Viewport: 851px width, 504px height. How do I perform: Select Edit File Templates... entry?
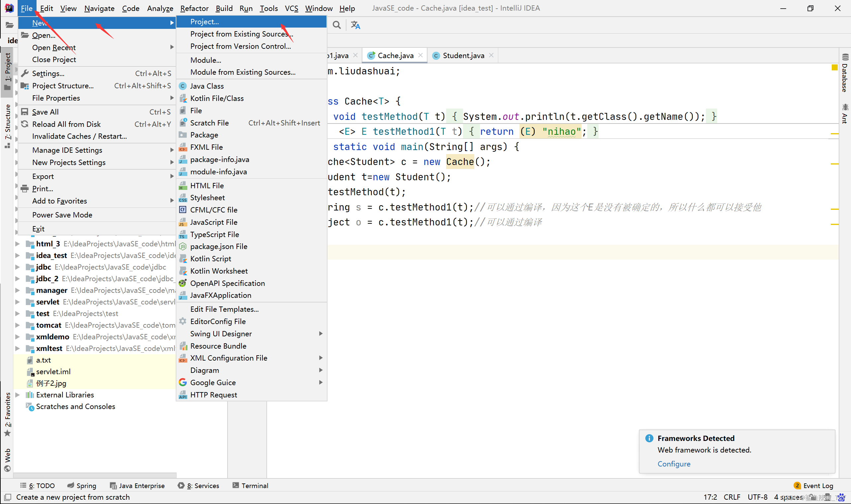(224, 309)
